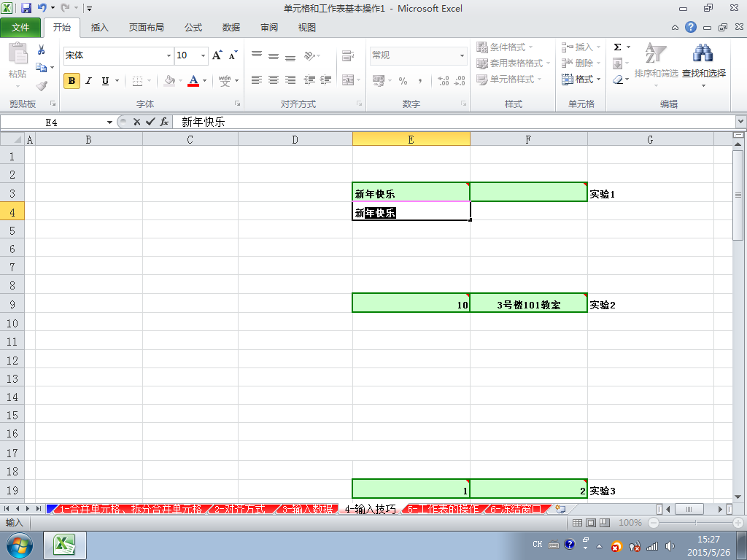Expand the formula bar
Image resolution: width=747 pixels, height=560 pixels.
[x=741, y=122]
